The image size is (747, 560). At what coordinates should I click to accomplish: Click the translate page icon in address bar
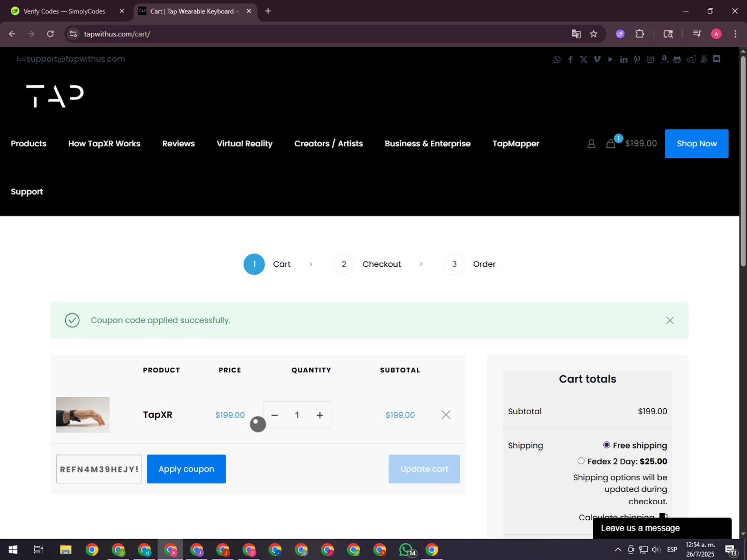(576, 34)
